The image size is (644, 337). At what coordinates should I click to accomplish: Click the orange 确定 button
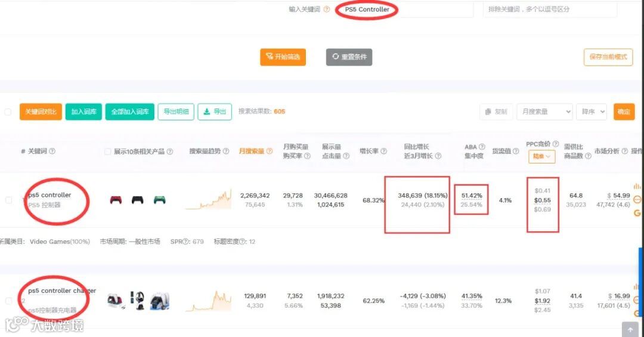coord(624,112)
